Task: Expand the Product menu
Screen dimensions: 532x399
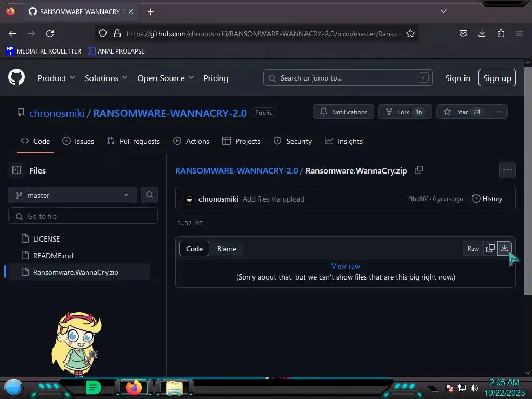Action: [56, 78]
